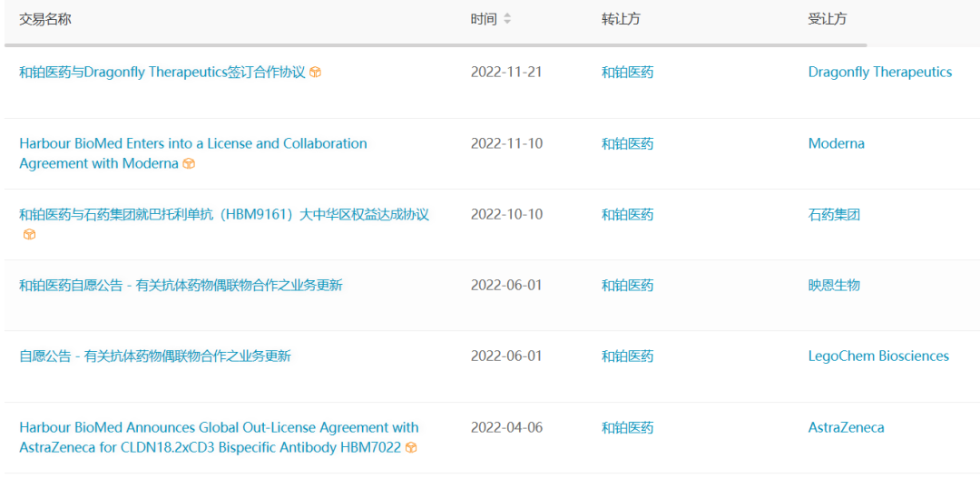Open the 和铂医药与Dragonfly Therapeutics签订合作协议 deal link
The width and height of the screenshot is (980, 478).
tap(162, 72)
